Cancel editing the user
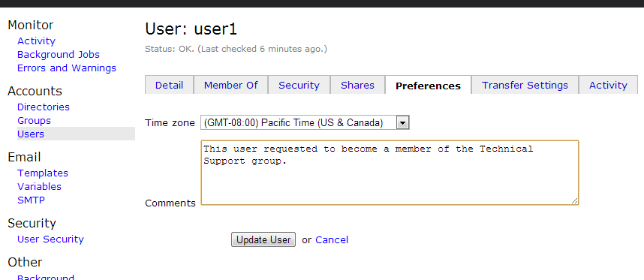The width and height of the screenshot is (644, 280). 332,239
